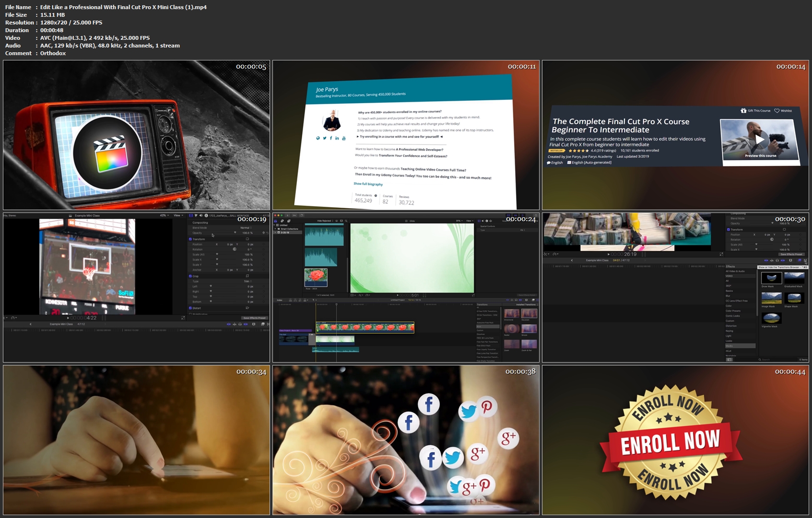Open the color inspector triangle icon in 00:00:19 frame
The width and height of the screenshot is (812, 518).
pyautogui.click(x=196, y=215)
